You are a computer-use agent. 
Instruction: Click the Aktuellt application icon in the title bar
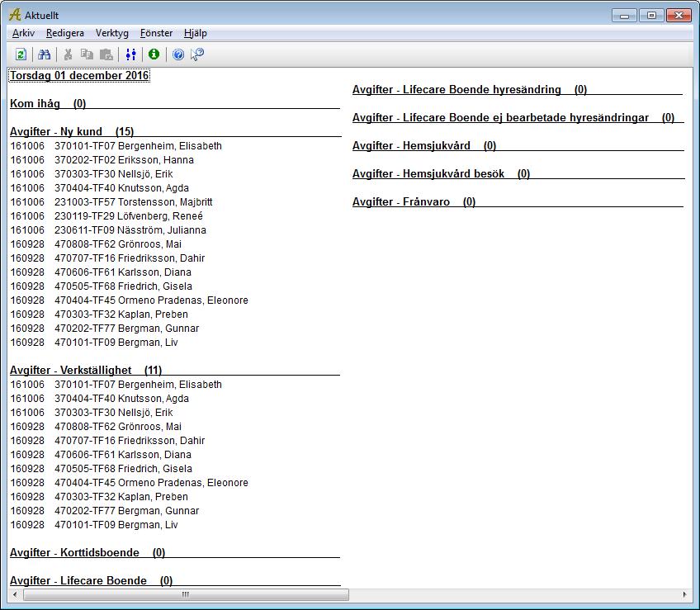tap(15, 15)
